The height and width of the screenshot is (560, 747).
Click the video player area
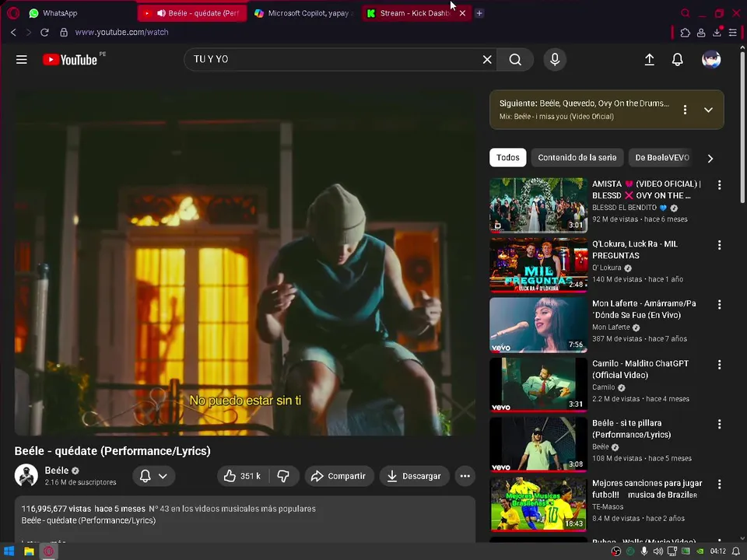(x=245, y=264)
